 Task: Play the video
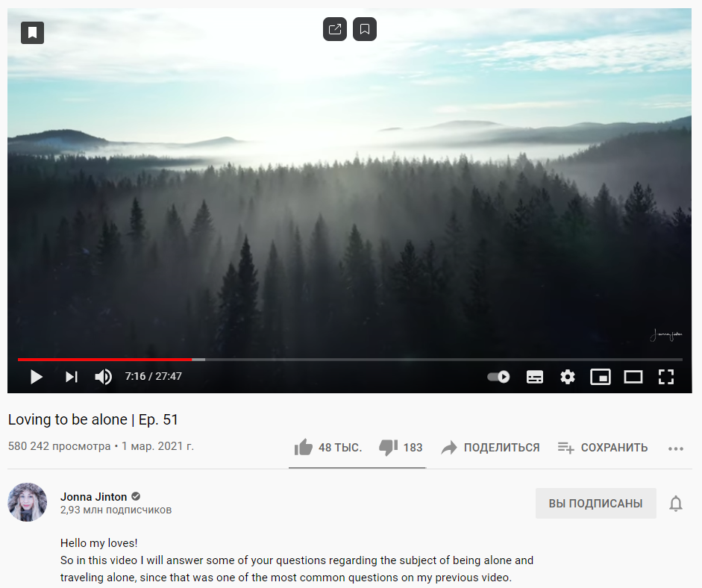click(x=37, y=377)
